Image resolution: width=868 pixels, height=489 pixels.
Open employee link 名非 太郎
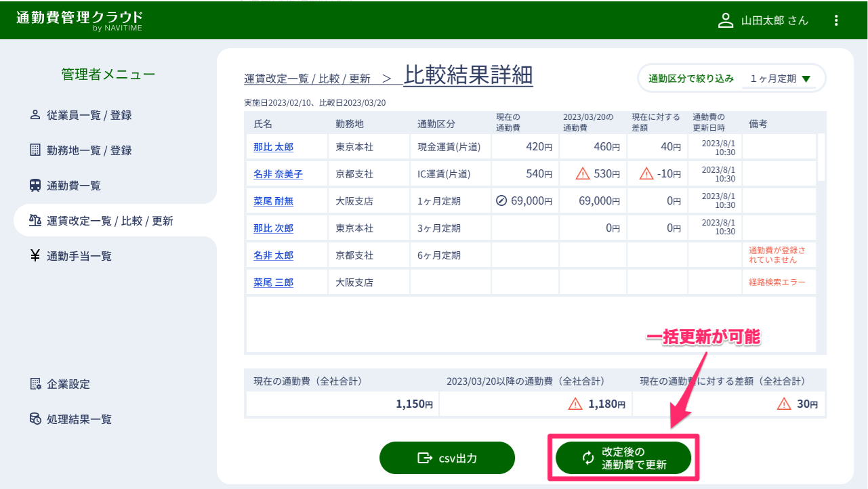point(273,255)
